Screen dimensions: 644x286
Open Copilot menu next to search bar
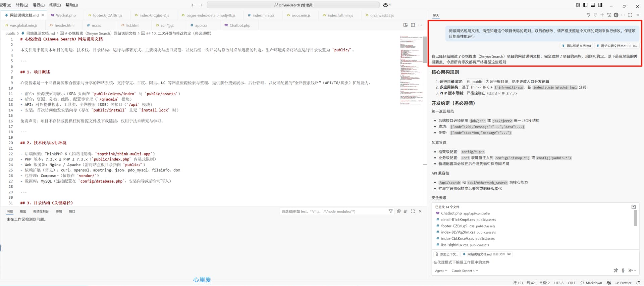pos(387,5)
